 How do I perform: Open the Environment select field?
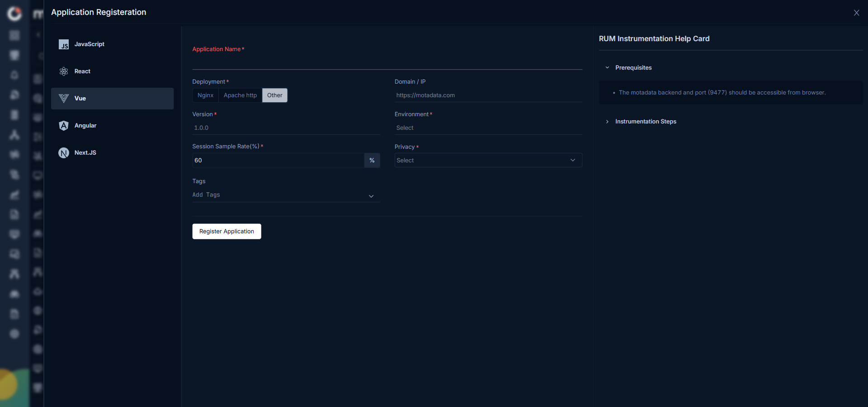[488, 128]
